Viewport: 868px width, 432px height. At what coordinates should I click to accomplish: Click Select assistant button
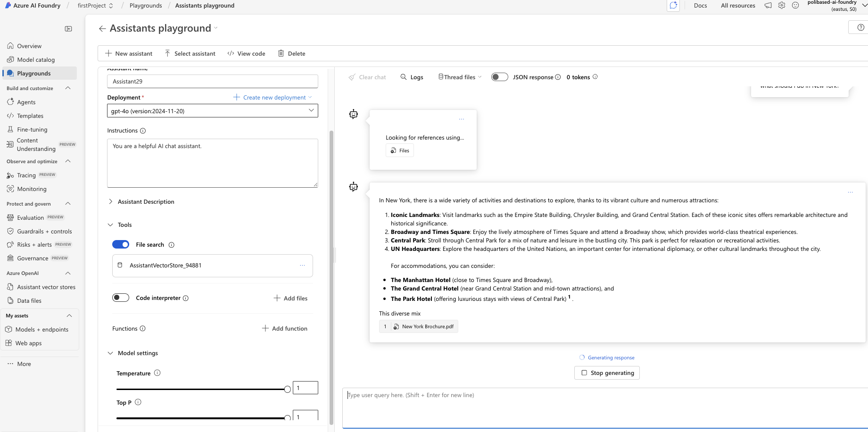pyautogui.click(x=190, y=54)
